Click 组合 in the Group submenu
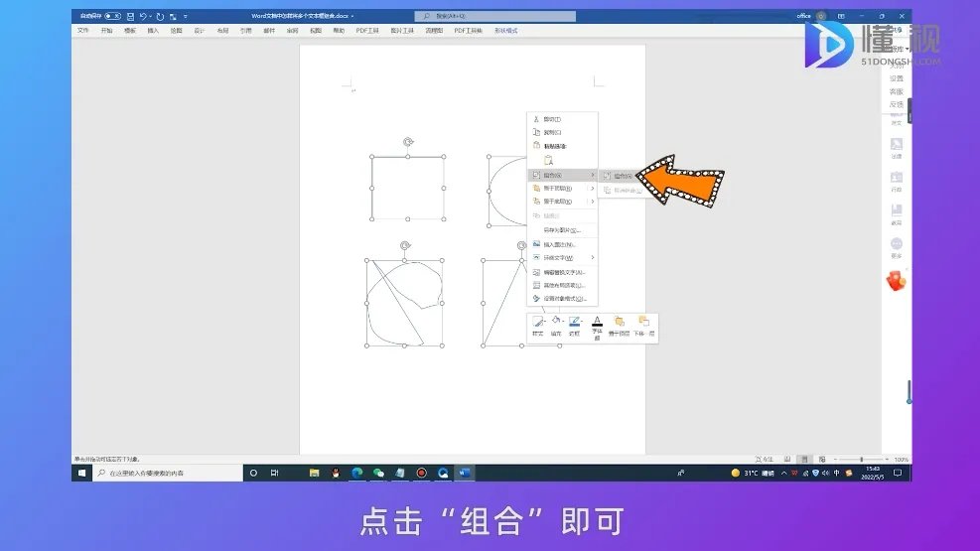The image size is (980, 551). point(621,176)
